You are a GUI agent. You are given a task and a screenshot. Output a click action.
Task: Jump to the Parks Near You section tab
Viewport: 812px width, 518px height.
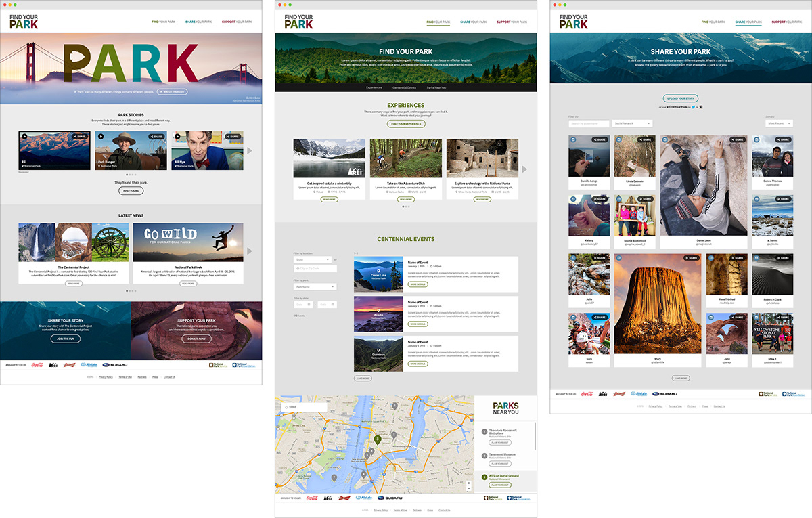point(436,87)
